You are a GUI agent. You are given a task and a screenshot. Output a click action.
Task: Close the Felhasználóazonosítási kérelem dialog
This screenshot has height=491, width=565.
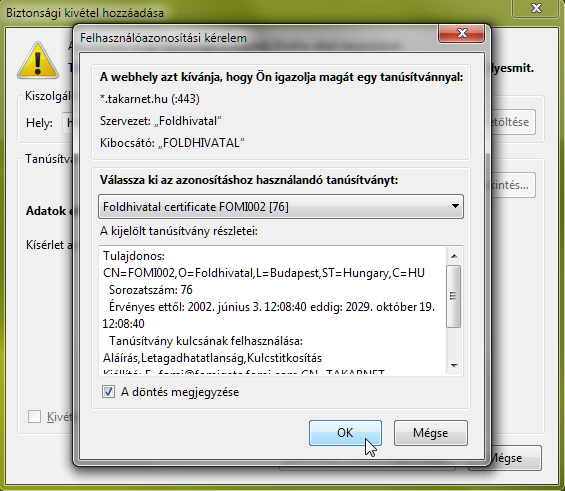click(461, 34)
